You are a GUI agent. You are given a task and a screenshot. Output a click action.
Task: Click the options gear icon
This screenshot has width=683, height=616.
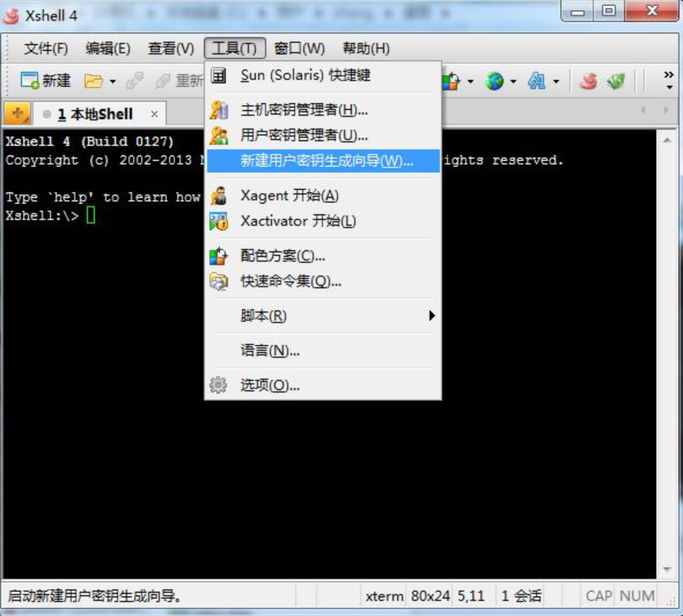tap(218, 385)
